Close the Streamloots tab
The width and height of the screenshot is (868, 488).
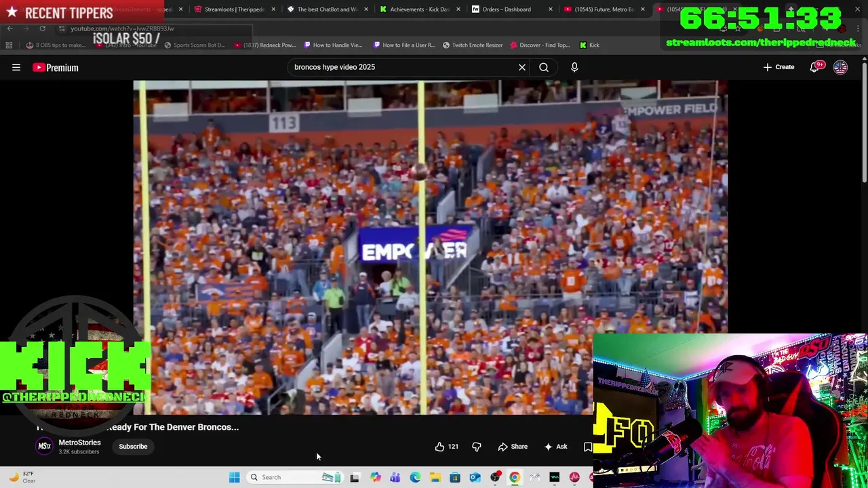click(273, 9)
